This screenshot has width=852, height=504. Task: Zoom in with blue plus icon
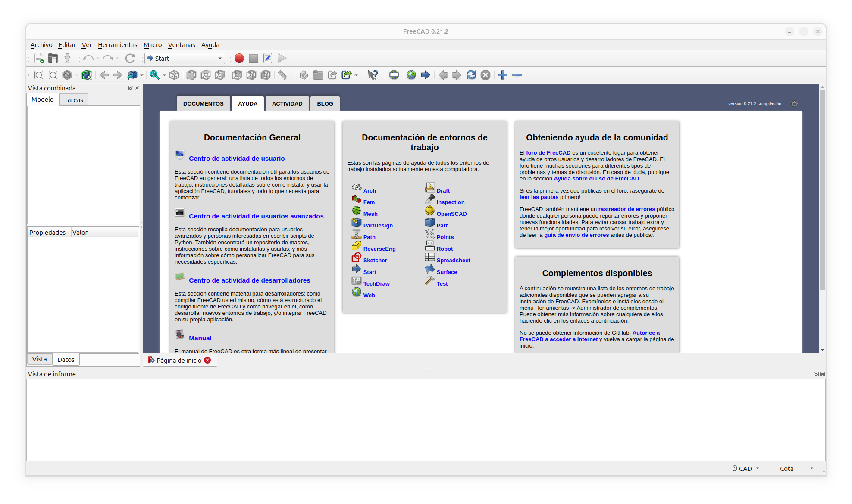click(x=503, y=75)
